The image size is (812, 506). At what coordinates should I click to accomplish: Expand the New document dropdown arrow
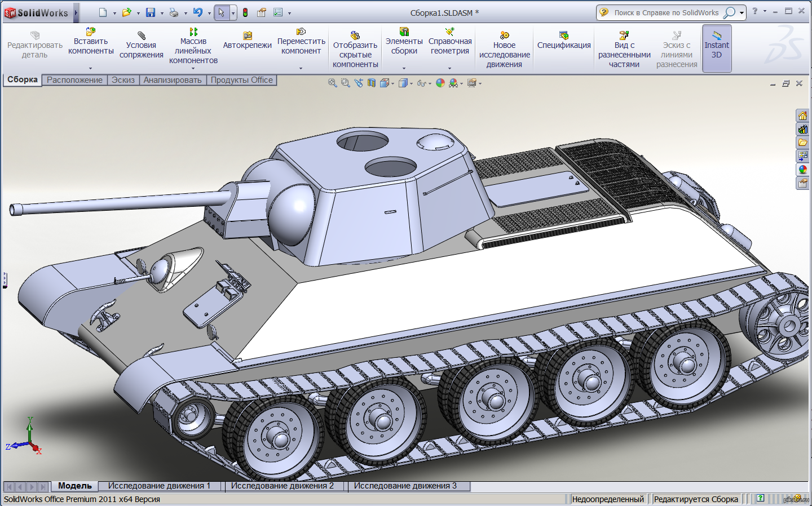tap(114, 13)
